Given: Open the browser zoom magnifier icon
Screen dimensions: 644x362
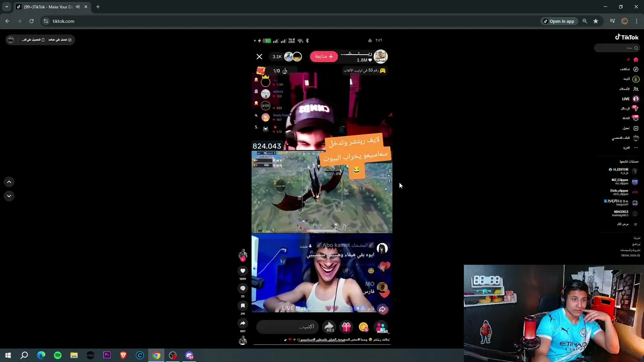Looking at the screenshot, I should pos(585,21).
